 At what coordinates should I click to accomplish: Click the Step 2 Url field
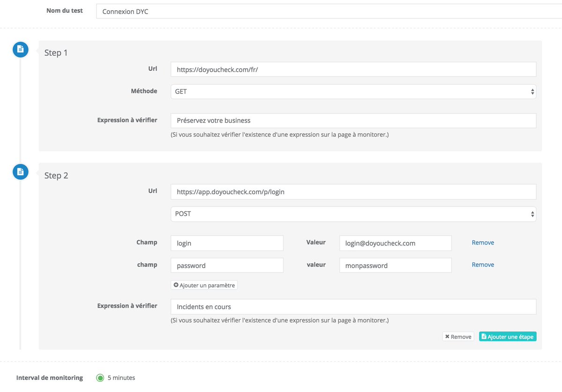(x=354, y=192)
